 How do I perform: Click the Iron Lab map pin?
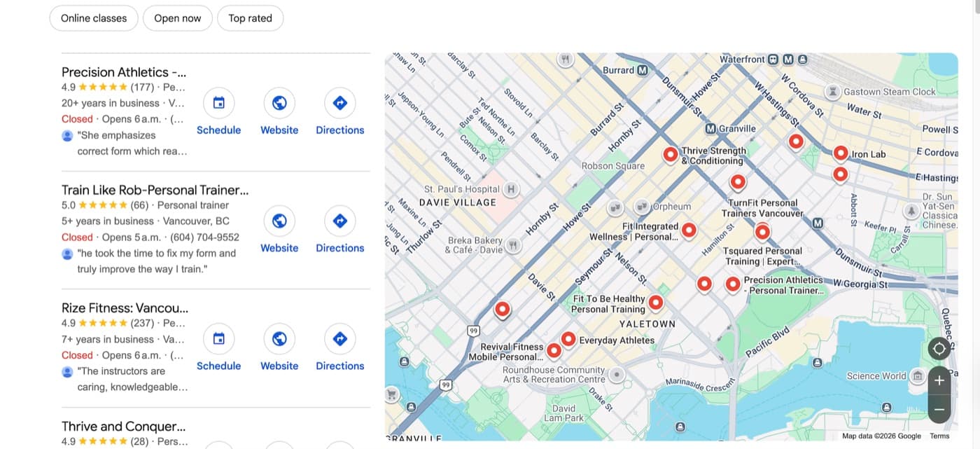click(841, 153)
